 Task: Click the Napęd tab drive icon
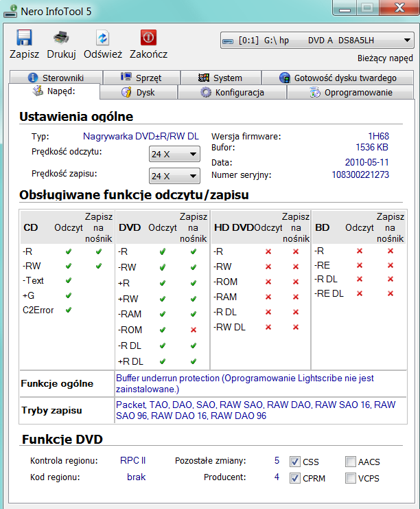coord(38,91)
